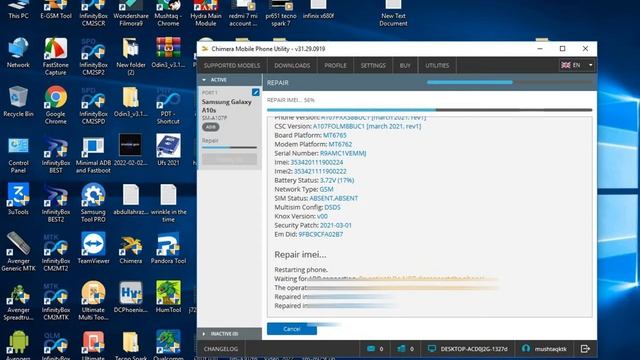Click the Security Patch 2021-03-01 value
This screenshot has height=360, width=640.
336,225
